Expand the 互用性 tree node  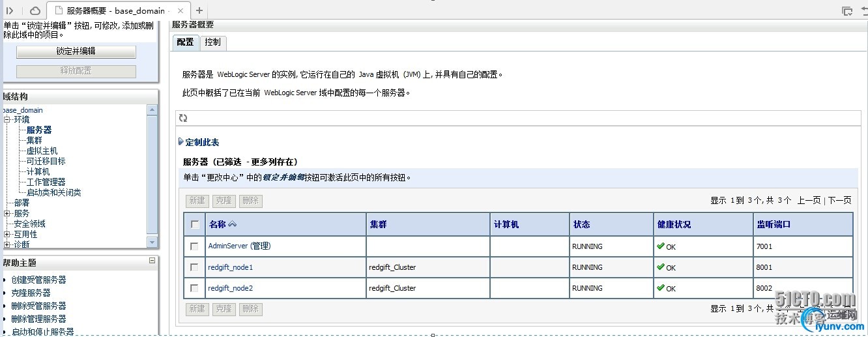[7, 234]
